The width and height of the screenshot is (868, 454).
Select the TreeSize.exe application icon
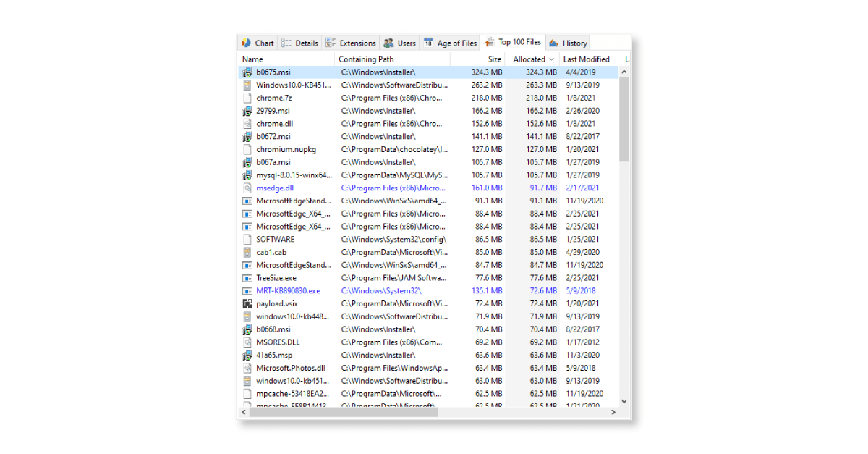pyautogui.click(x=247, y=278)
